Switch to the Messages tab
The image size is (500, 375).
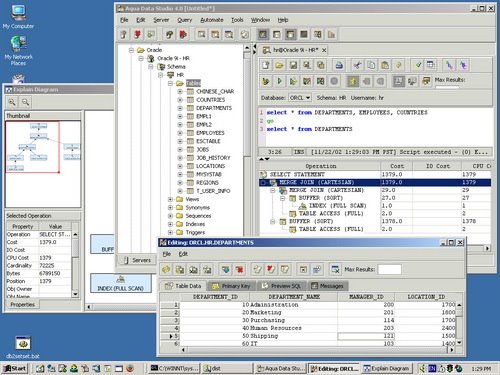[327, 286]
